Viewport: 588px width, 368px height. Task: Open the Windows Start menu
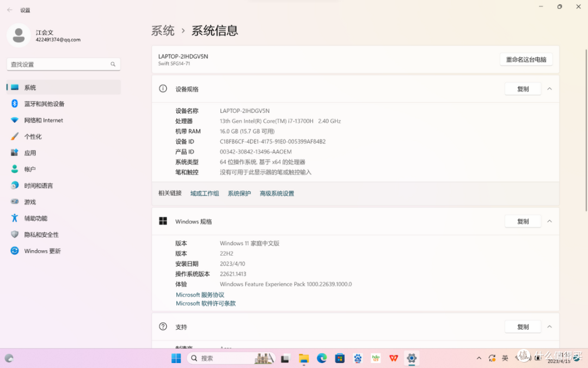[176, 358]
